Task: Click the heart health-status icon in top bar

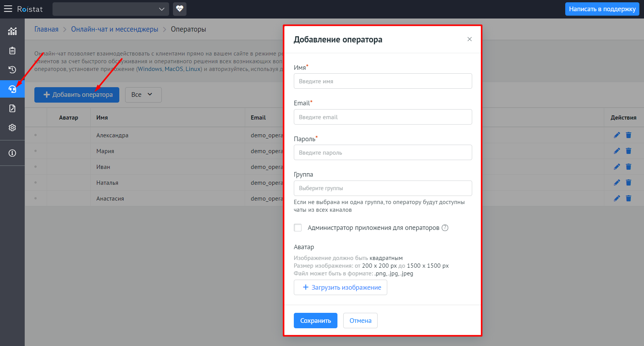Action: (x=180, y=9)
